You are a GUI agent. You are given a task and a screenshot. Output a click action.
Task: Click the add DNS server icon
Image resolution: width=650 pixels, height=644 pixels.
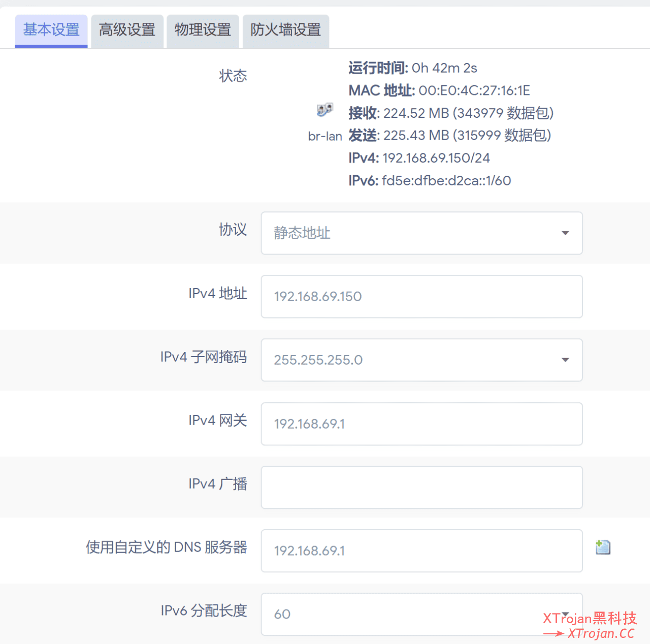[603, 547]
